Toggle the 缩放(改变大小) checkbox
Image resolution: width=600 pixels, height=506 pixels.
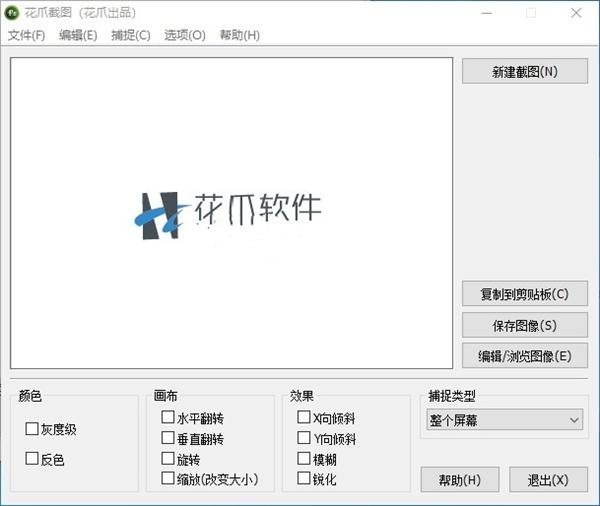pyautogui.click(x=168, y=478)
